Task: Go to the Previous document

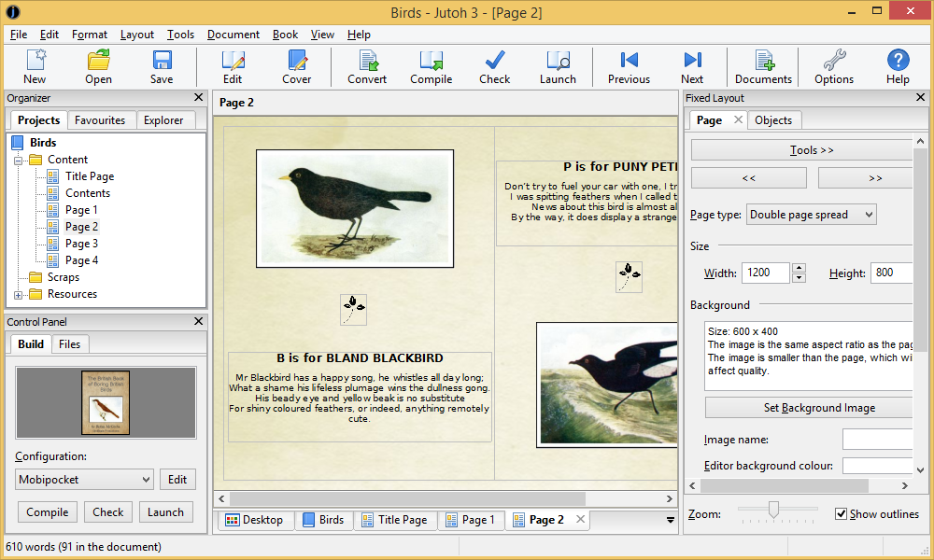Action: coord(629,65)
